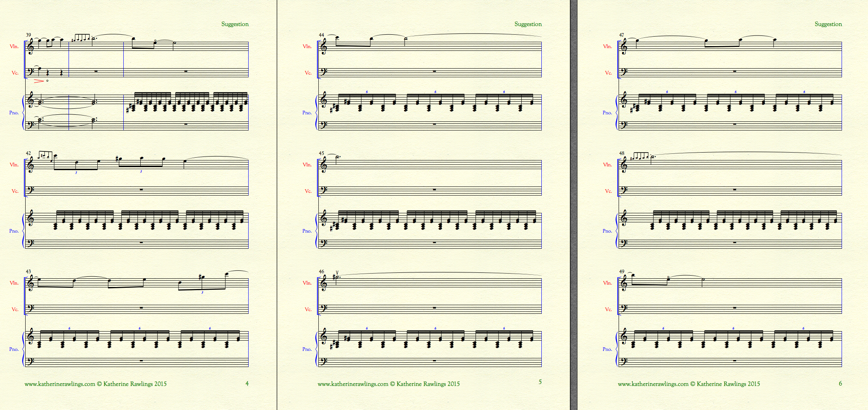Select the Pno. label beside bar 46
868x410 pixels.
(x=307, y=349)
